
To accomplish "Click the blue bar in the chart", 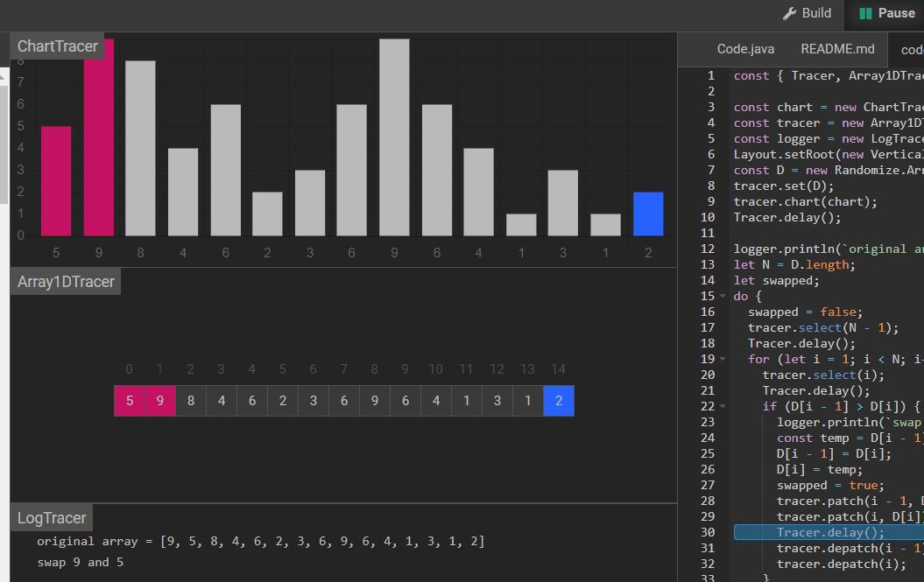I will (648, 214).
